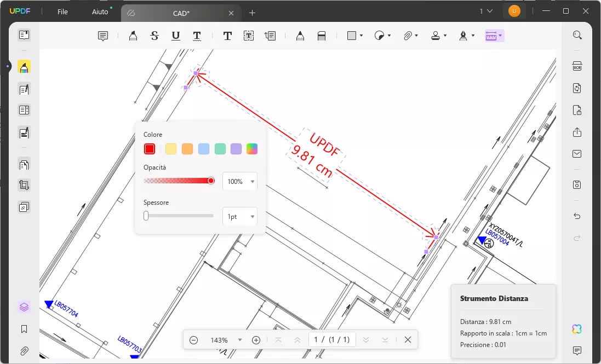Open Reader mode in left sidebar

point(24,35)
